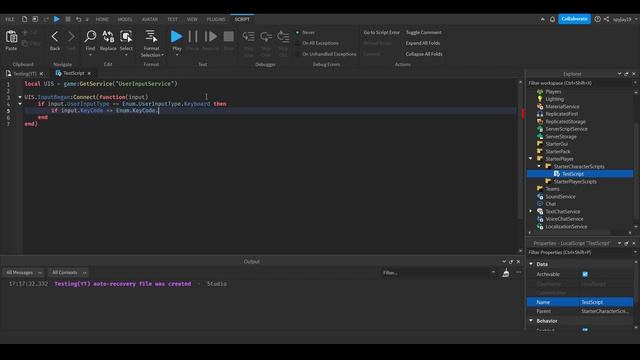Click the Share icon near Collaborate
This screenshot has height=360, width=640.
click(607, 19)
